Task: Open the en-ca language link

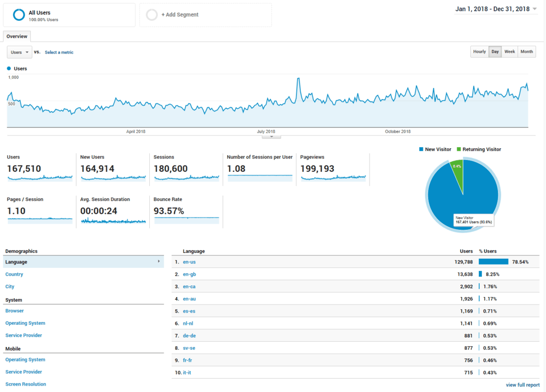Action: (x=189, y=286)
